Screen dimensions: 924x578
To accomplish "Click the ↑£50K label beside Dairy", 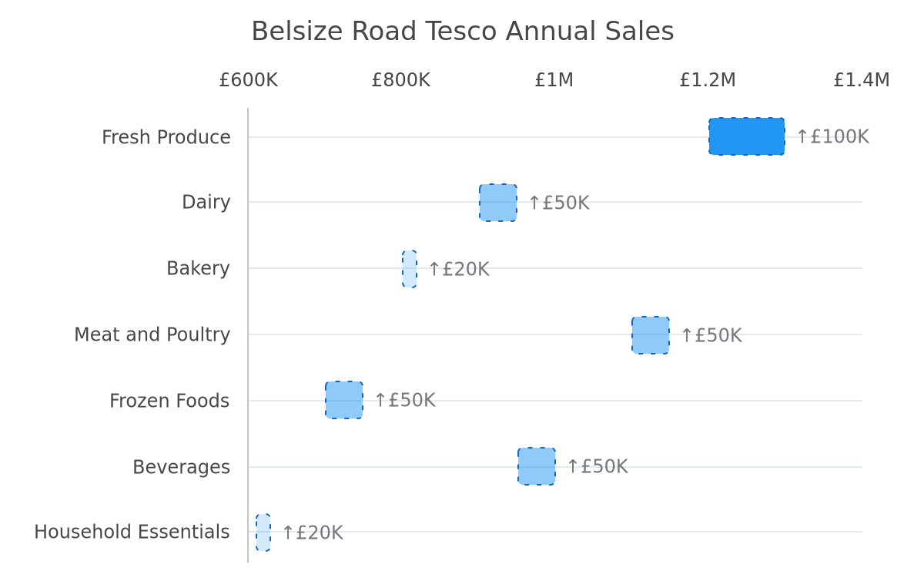I will 558,203.
